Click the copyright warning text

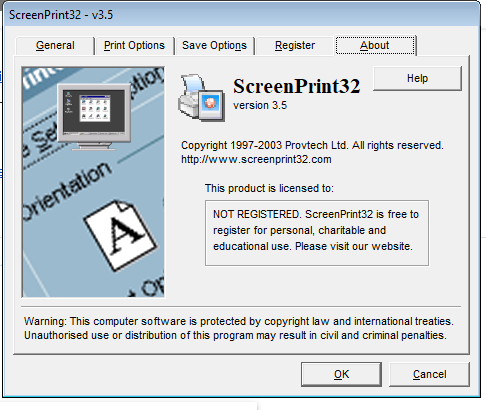[239, 328]
